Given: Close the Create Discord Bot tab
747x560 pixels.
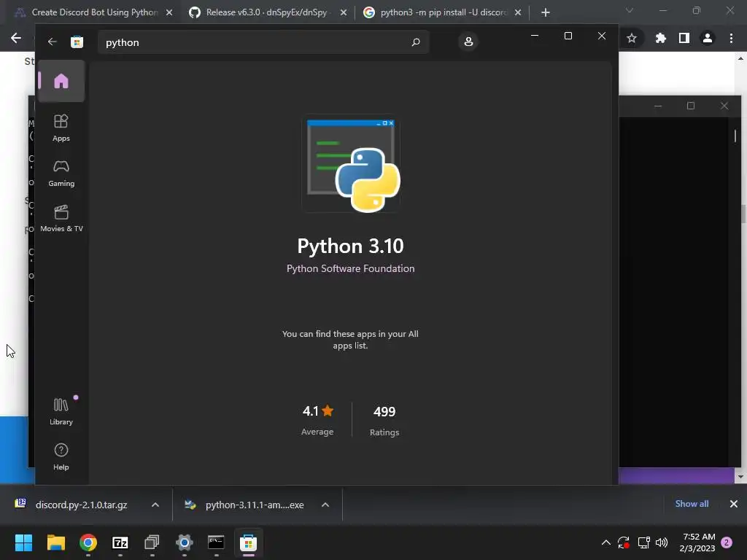Looking at the screenshot, I should click(x=169, y=13).
